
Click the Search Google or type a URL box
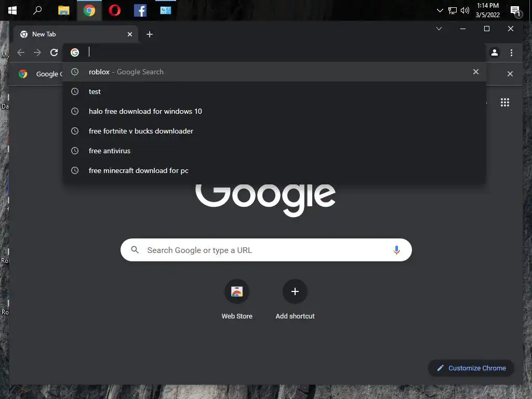(x=266, y=250)
